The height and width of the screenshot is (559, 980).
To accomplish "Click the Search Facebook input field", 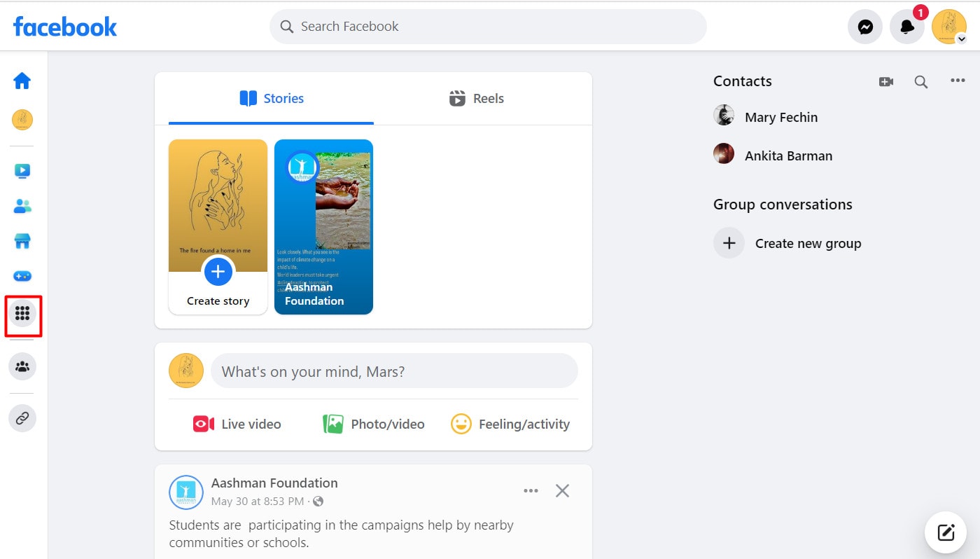I will [488, 27].
